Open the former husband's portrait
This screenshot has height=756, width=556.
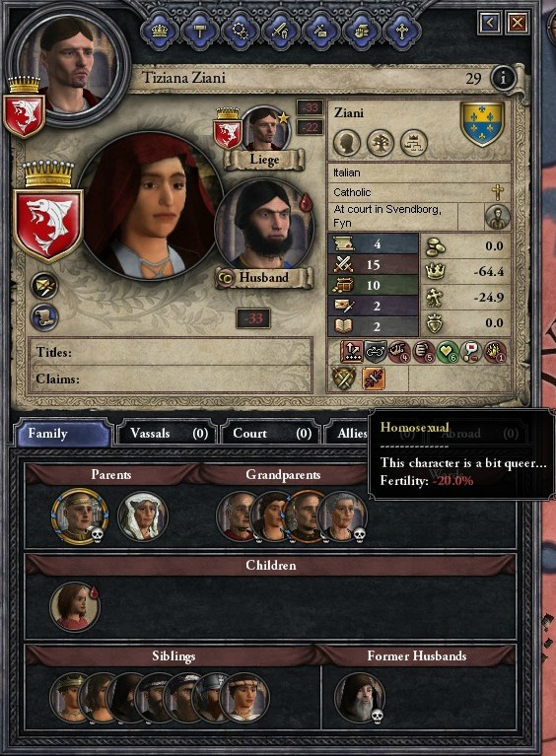click(x=359, y=697)
